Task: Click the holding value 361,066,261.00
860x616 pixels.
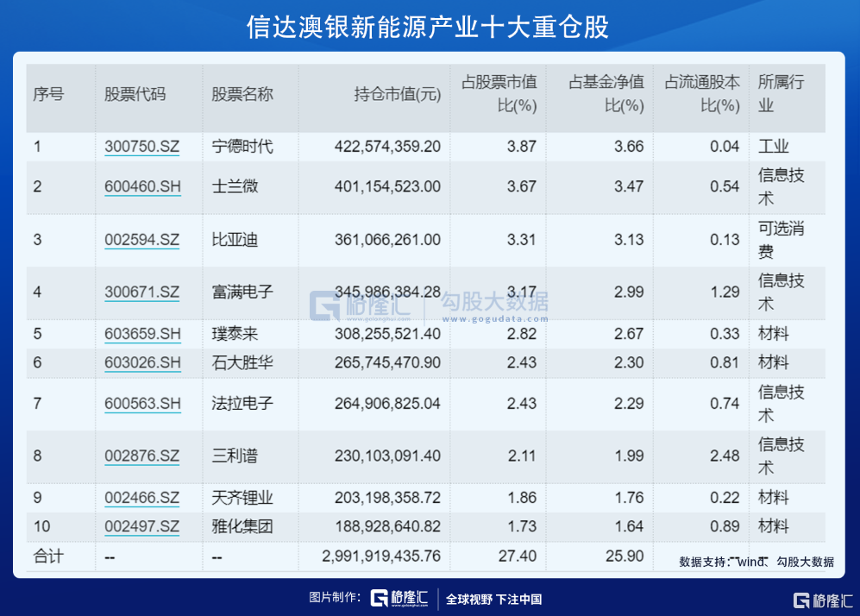Action: click(x=388, y=240)
